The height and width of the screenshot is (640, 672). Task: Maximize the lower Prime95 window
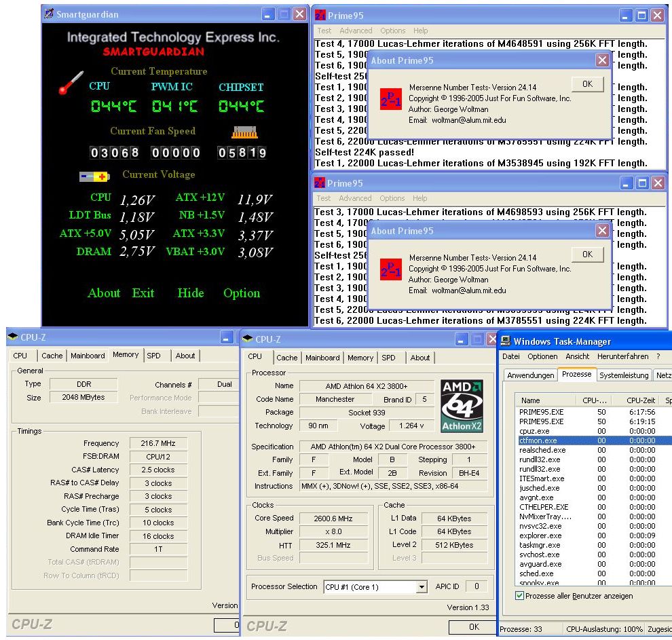[x=642, y=183]
